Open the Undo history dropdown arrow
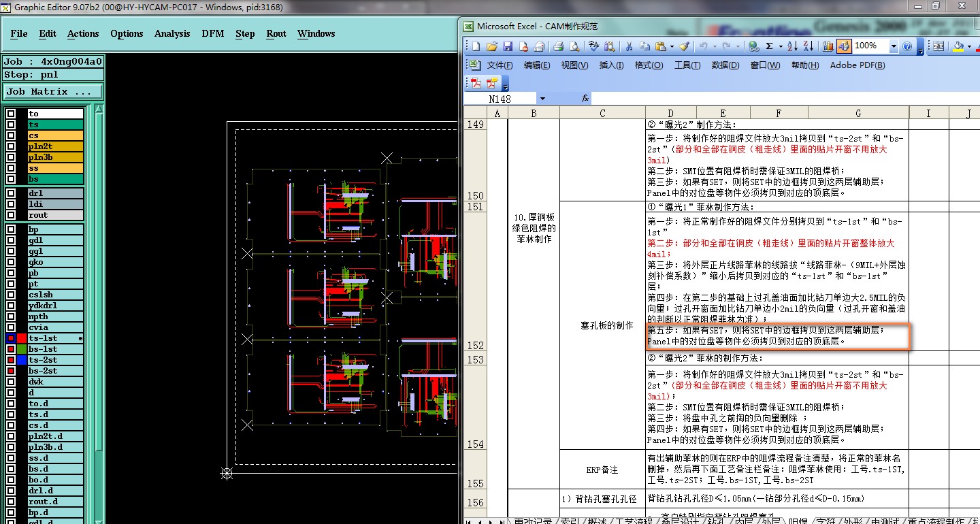 (x=715, y=46)
